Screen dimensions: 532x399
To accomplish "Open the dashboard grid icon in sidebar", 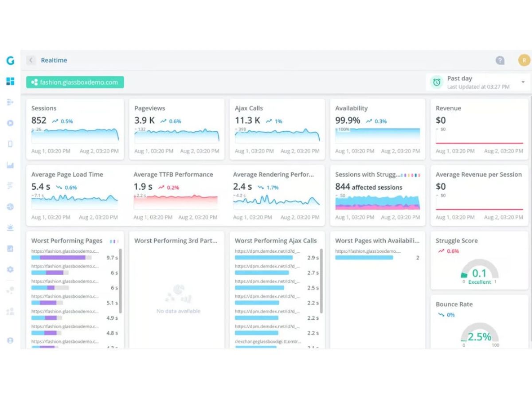I will coord(10,81).
